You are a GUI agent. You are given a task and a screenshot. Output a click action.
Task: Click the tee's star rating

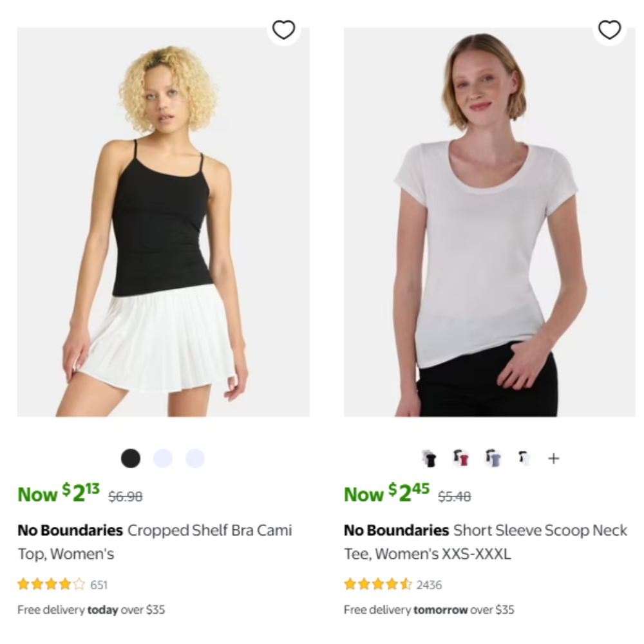coord(377,585)
